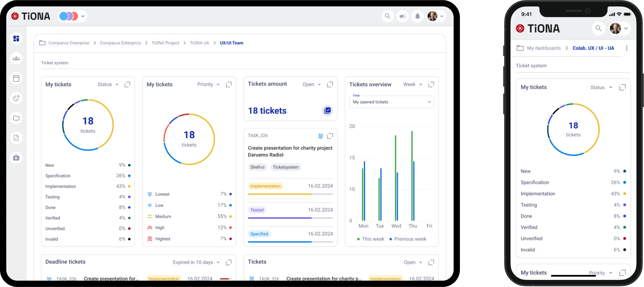Toggle Previous week legend in chart
This screenshot has width=644, height=287.
click(x=408, y=239)
